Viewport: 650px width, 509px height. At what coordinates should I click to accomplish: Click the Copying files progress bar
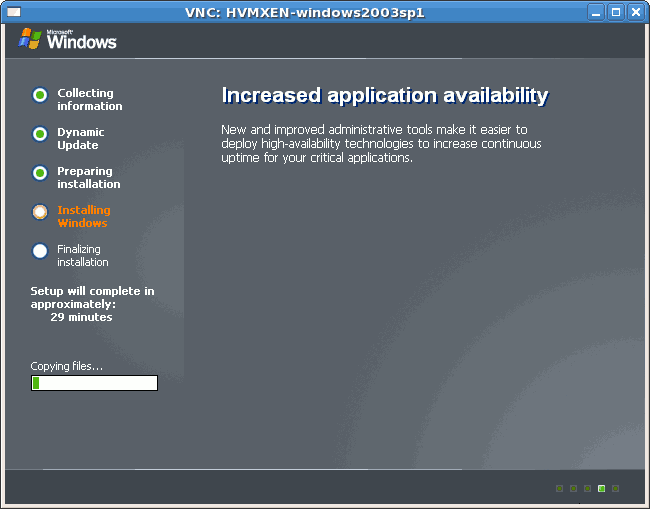tap(94, 383)
